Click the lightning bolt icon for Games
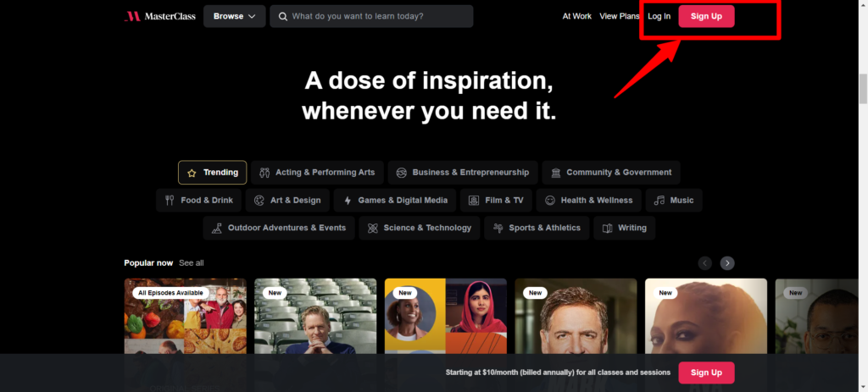 [348, 201]
